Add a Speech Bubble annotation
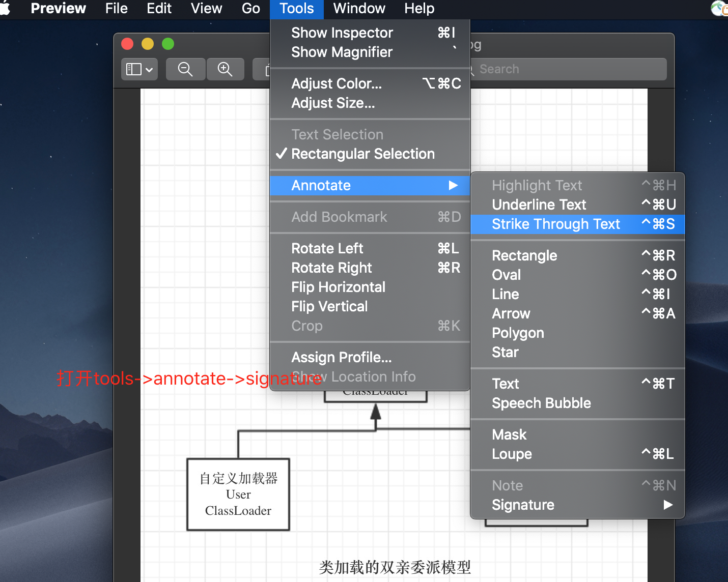 pos(578,403)
